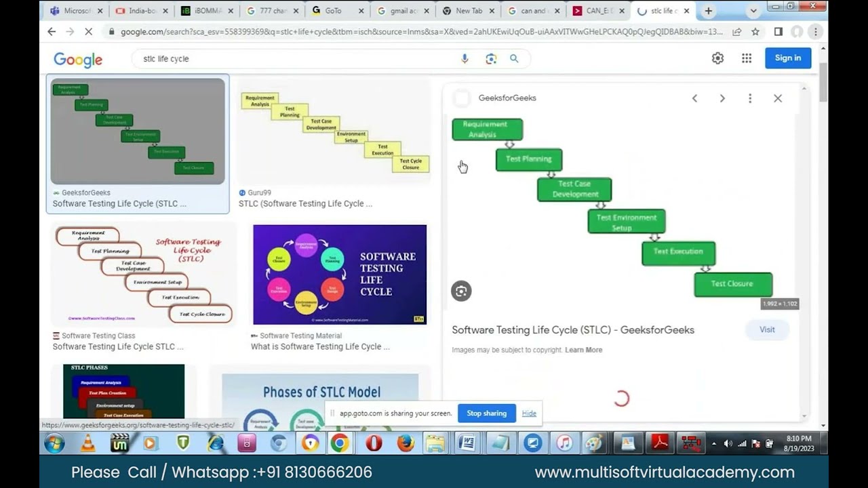Image resolution: width=868 pixels, height=488 pixels.
Task: Stop loading the current page
Action: click(90, 32)
